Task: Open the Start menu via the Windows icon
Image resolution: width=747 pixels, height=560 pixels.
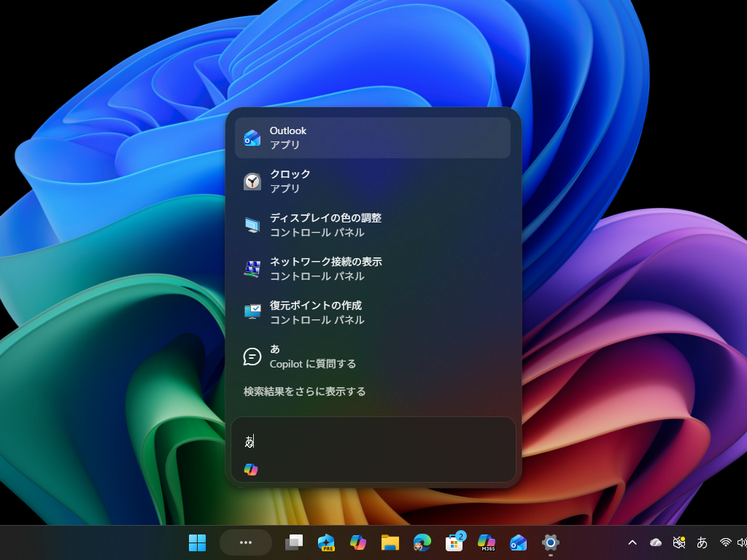Action: (197, 542)
